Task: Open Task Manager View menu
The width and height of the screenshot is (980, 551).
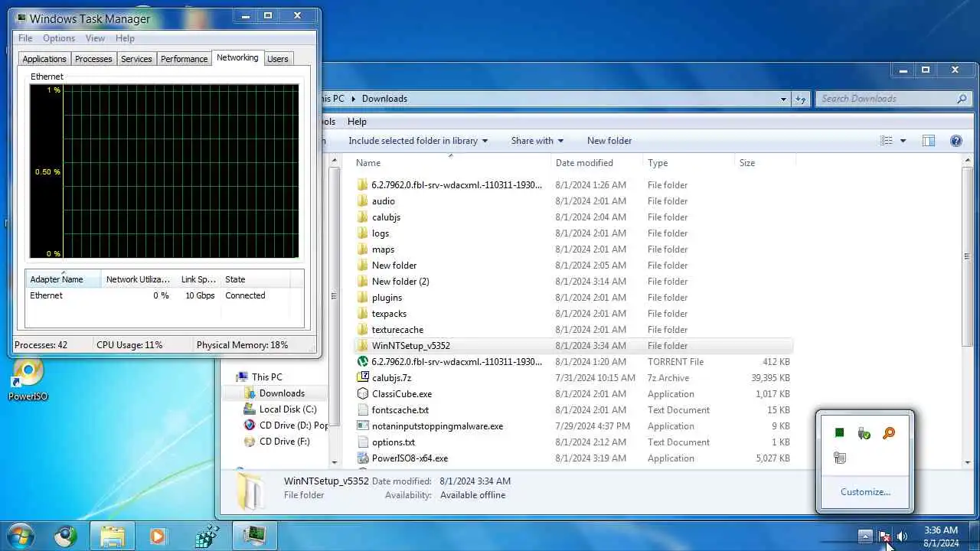Action: (95, 38)
